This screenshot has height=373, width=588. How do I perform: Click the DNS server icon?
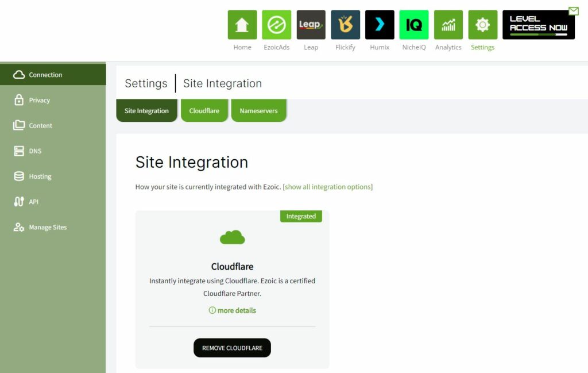pyautogui.click(x=19, y=151)
